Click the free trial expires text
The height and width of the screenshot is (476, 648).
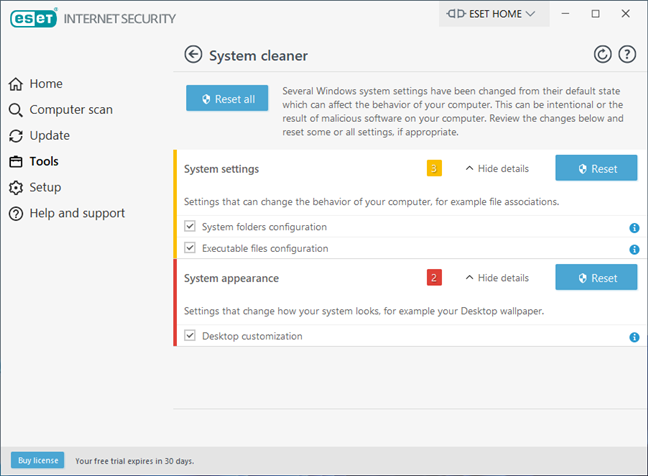click(134, 461)
